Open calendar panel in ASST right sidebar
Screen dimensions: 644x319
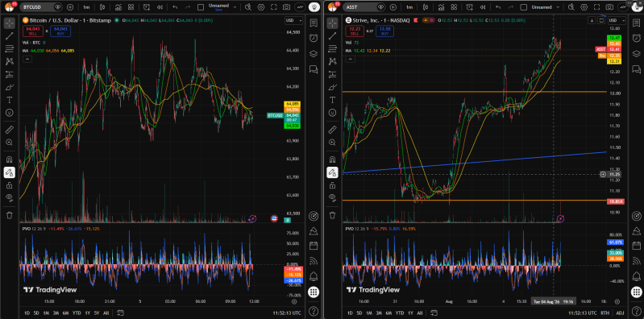click(x=636, y=246)
